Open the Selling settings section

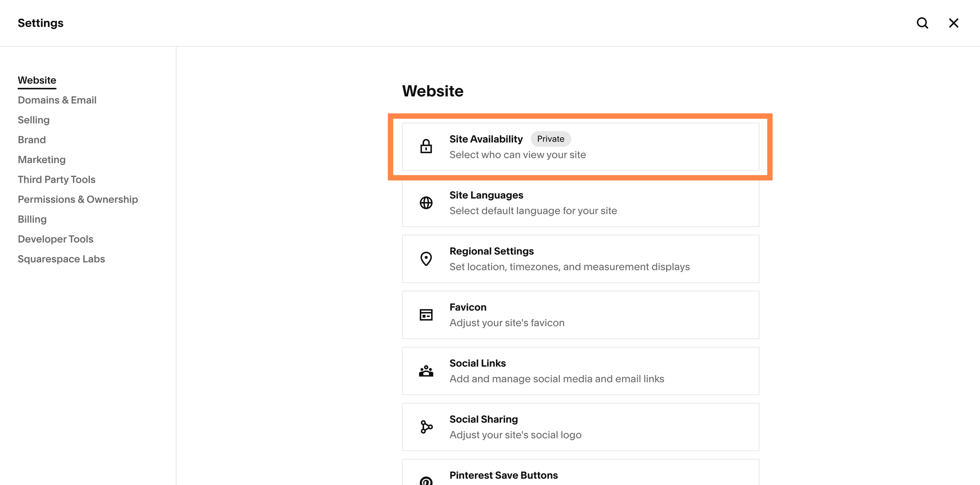point(34,120)
